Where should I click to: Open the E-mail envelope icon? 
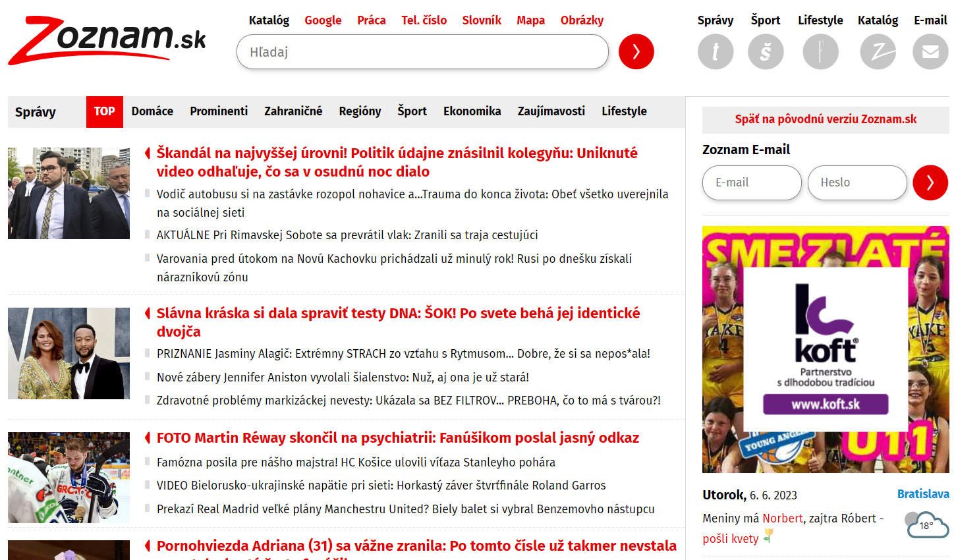[930, 51]
